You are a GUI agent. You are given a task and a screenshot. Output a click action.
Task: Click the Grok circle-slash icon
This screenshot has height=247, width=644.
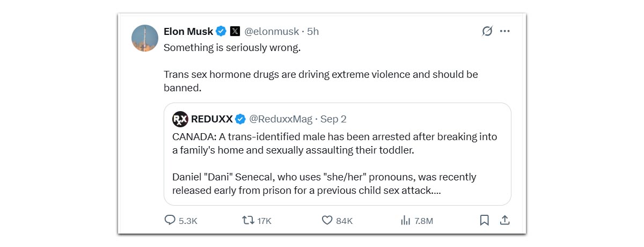(x=487, y=31)
